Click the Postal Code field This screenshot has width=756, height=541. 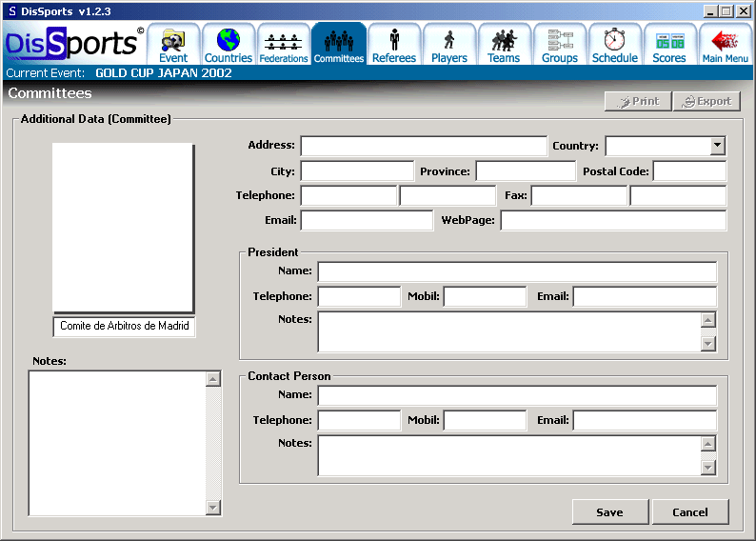(689, 171)
